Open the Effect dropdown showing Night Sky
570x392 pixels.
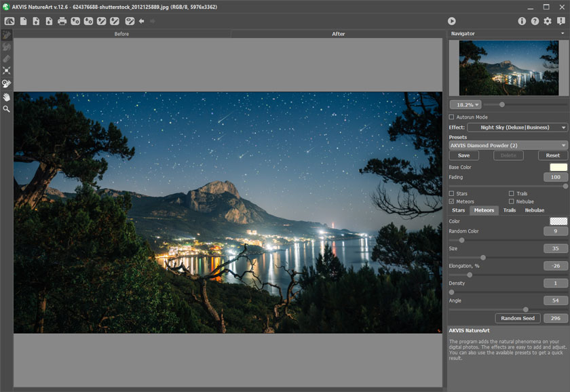[x=517, y=128]
